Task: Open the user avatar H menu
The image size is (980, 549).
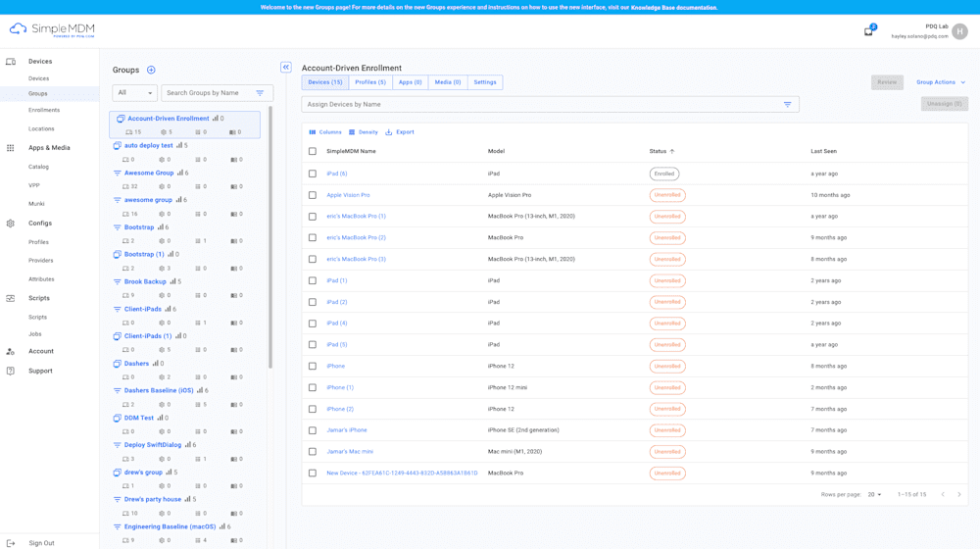Action: click(960, 31)
